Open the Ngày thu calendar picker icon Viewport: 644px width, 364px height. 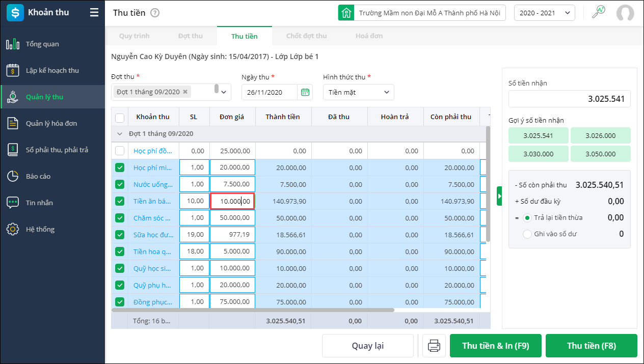(305, 92)
